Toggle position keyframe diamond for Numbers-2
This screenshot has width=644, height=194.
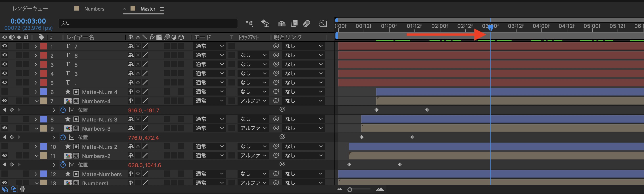12,164
